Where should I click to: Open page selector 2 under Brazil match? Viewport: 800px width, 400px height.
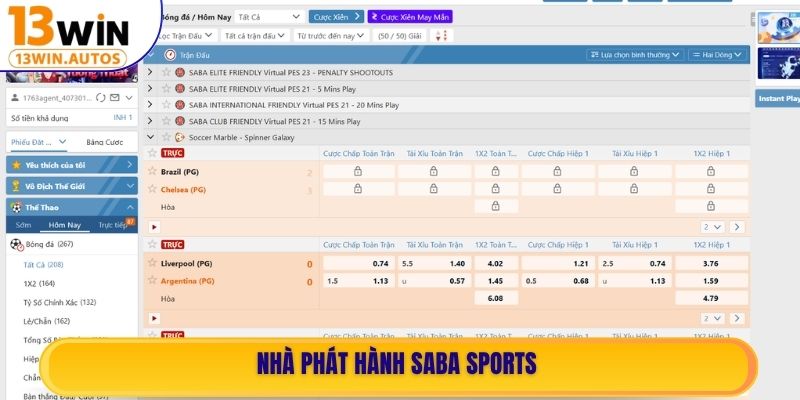coord(712,227)
